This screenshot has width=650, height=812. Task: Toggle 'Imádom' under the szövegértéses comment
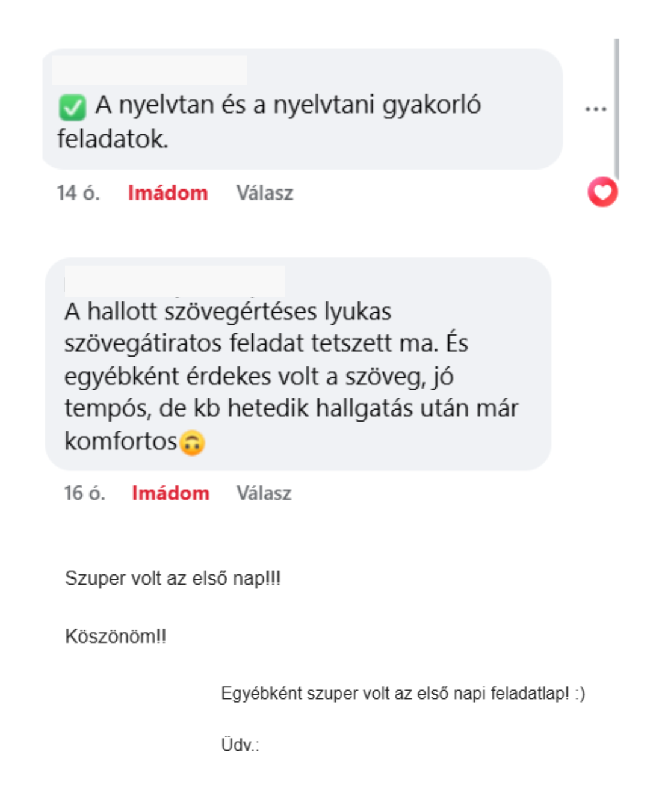coord(170,493)
